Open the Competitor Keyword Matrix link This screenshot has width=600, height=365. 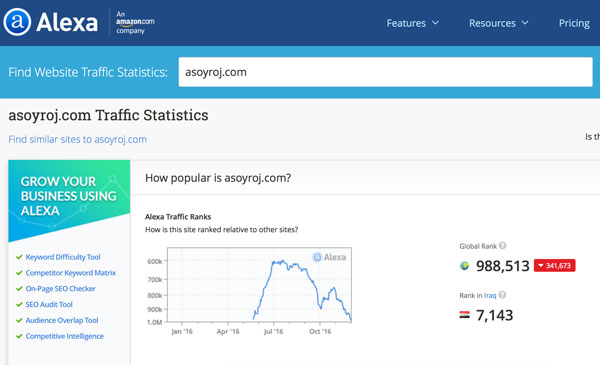(x=70, y=273)
